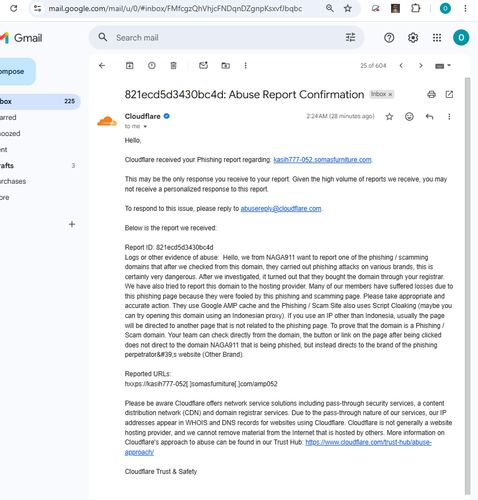Reply to the Cloudflare message

[x=429, y=116]
